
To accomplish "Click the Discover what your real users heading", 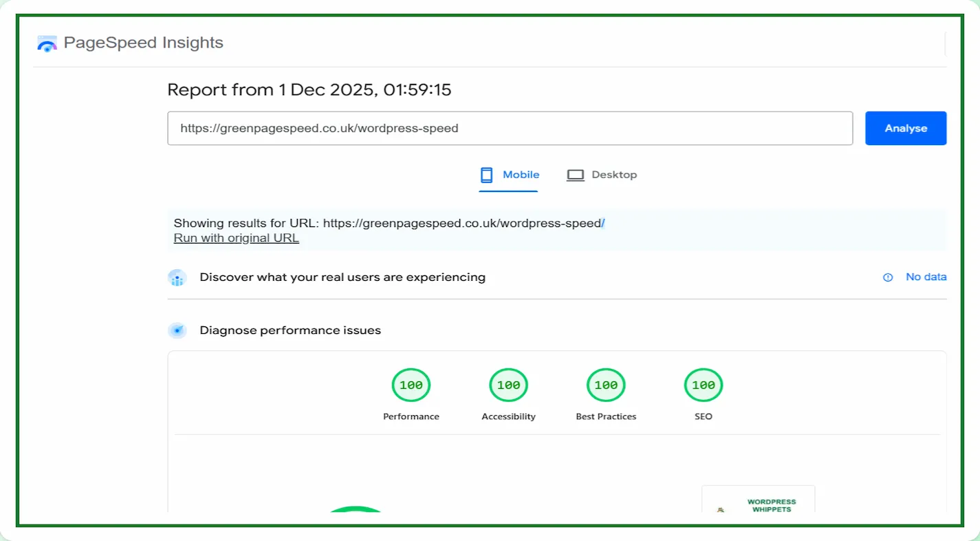I will click(x=342, y=277).
